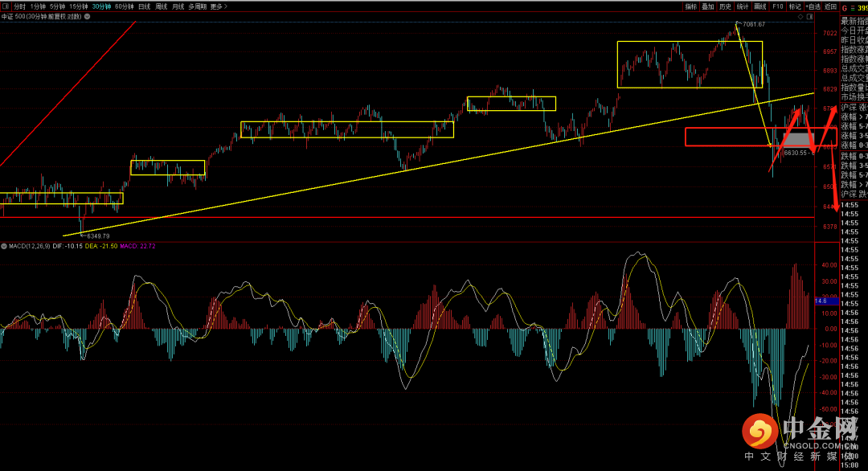This screenshot has height=471, width=868.
Task: Open the 指标 indicators button
Action: (691, 6)
